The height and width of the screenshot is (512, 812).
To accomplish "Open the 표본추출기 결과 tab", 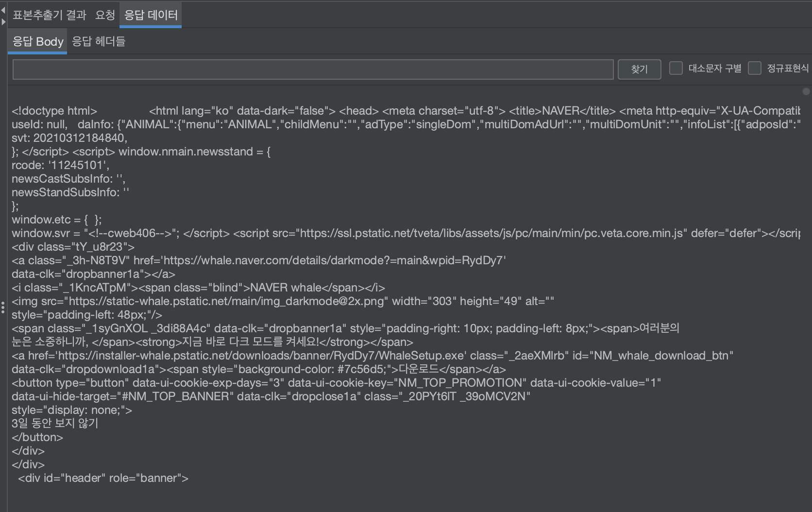I will coord(50,15).
